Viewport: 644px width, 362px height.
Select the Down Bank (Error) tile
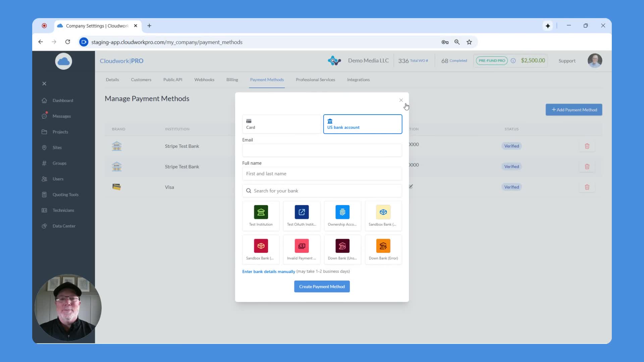383,250
